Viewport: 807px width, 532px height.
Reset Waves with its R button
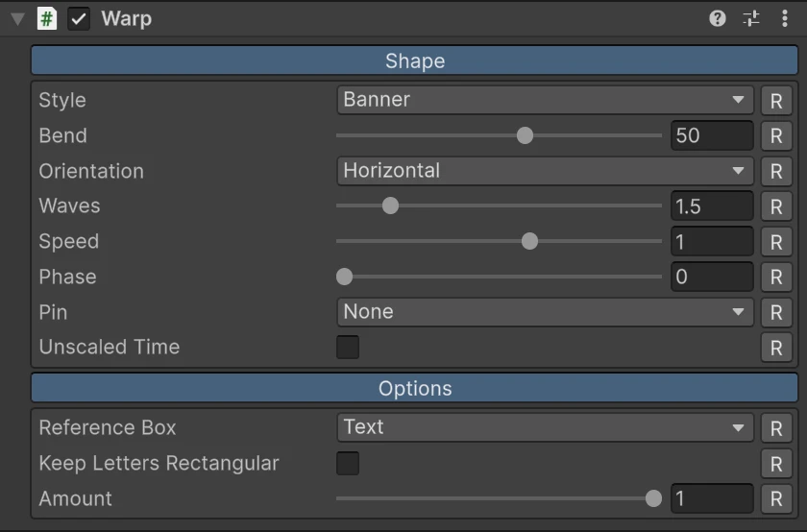click(776, 206)
